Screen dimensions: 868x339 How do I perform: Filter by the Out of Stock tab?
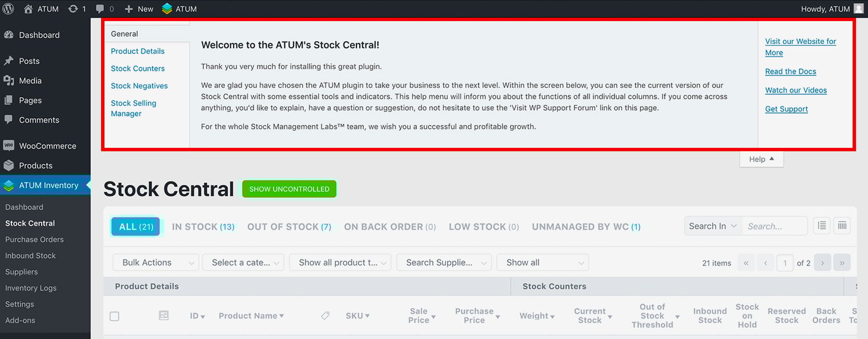point(289,227)
